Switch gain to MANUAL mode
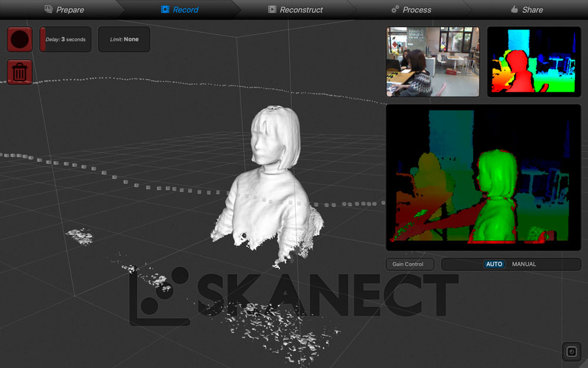 (524, 264)
